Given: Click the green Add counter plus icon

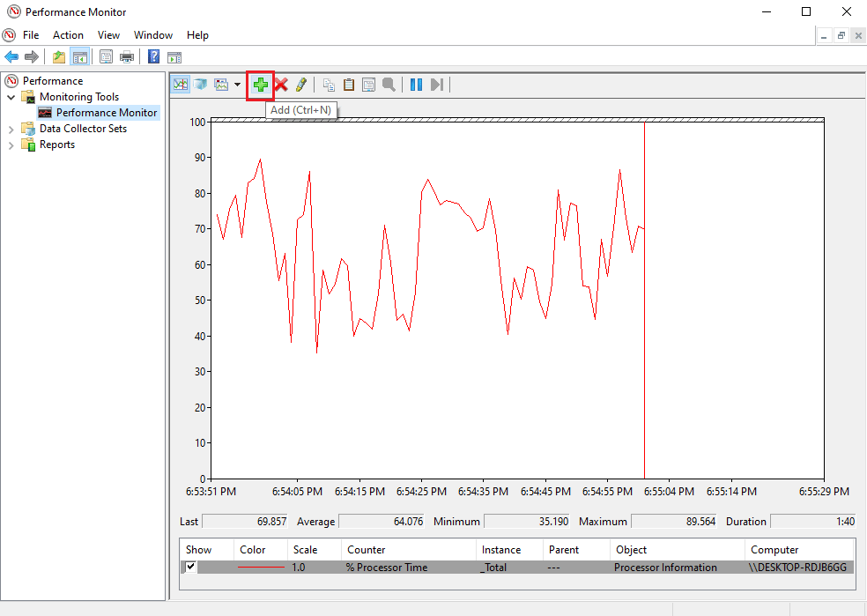Looking at the screenshot, I should [261, 85].
